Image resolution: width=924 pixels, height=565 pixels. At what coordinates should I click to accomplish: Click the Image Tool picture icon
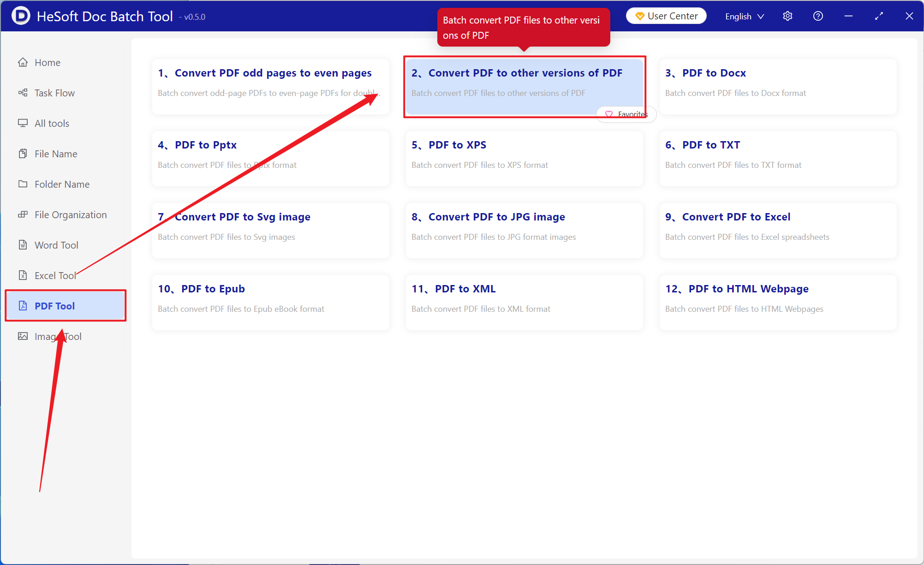click(23, 336)
